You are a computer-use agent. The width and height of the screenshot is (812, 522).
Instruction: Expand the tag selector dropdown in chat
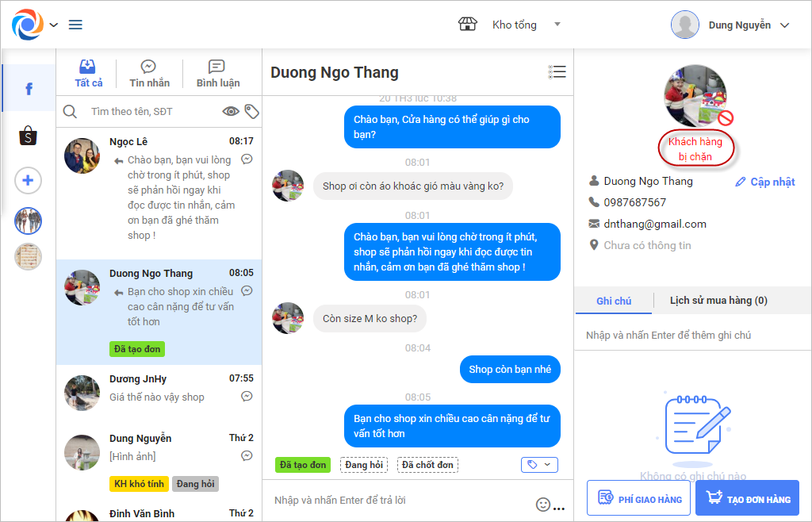coord(539,465)
